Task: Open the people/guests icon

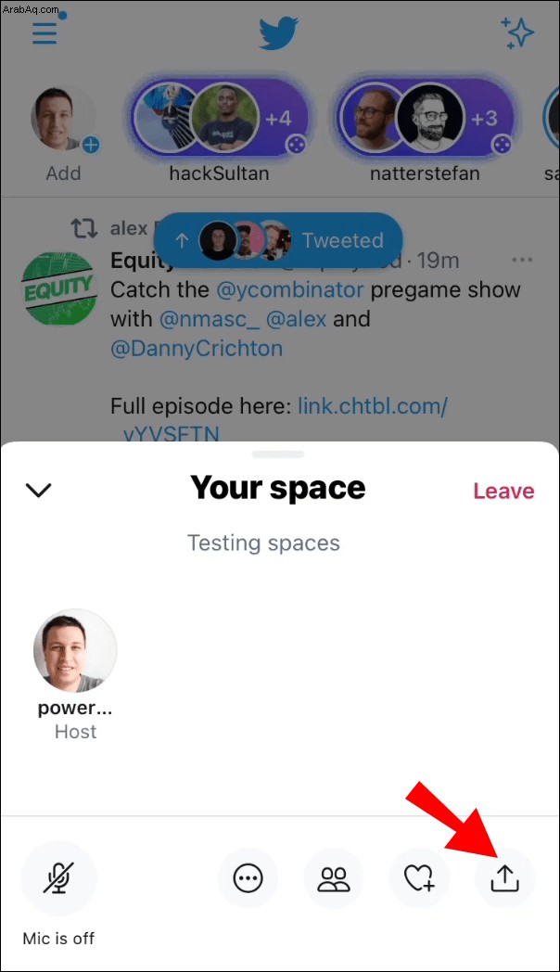Action: pyautogui.click(x=333, y=877)
